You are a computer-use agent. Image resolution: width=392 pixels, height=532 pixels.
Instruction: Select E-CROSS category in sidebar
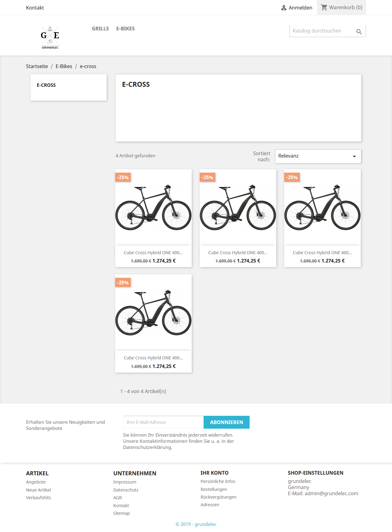(46, 85)
